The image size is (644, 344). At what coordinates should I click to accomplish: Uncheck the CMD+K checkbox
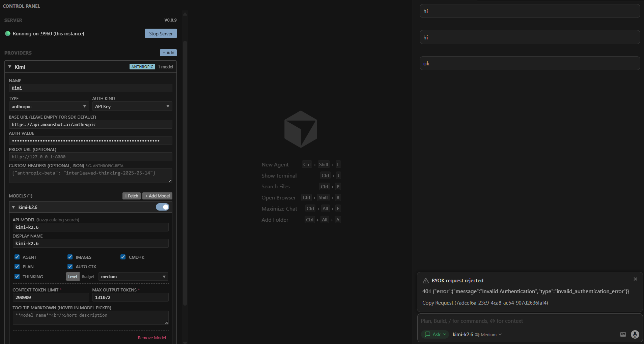123,257
